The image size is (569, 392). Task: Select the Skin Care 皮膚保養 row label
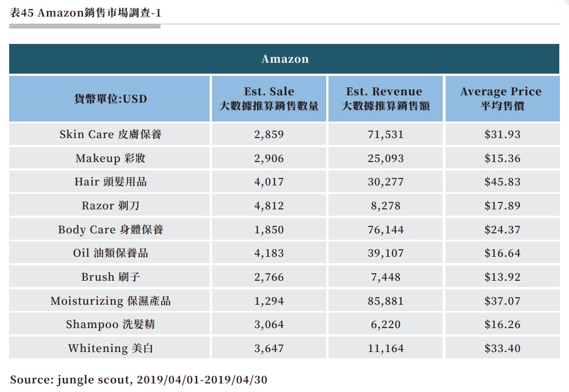point(109,134)
